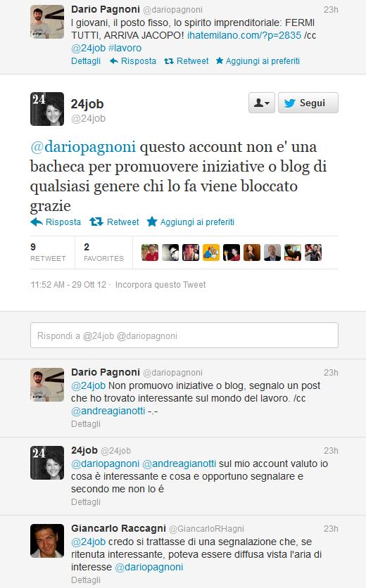Click Incorpora questo Tweet

160,285
